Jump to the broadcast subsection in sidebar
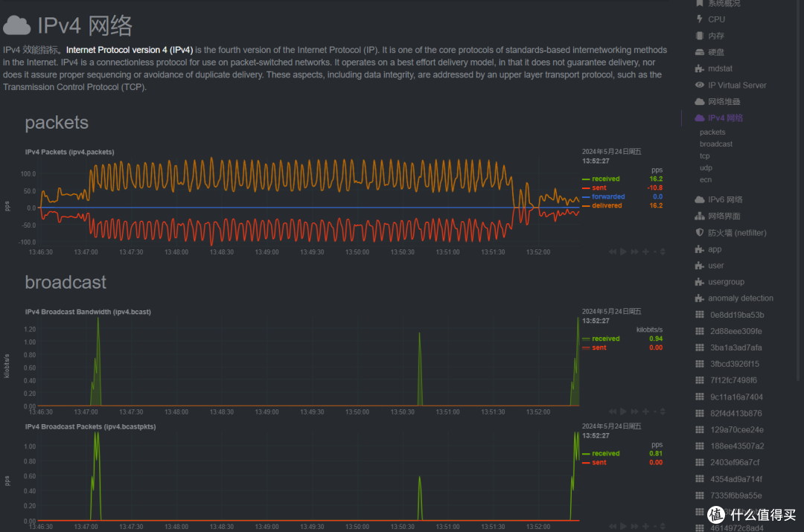The height and width of the screenshot is (532, 804). [715, 144]
